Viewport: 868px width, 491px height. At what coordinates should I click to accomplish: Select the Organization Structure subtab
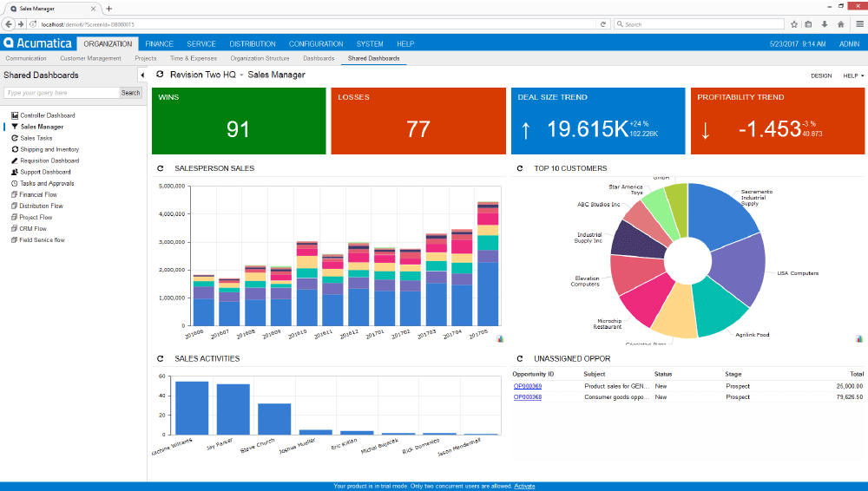click(260, 58)
